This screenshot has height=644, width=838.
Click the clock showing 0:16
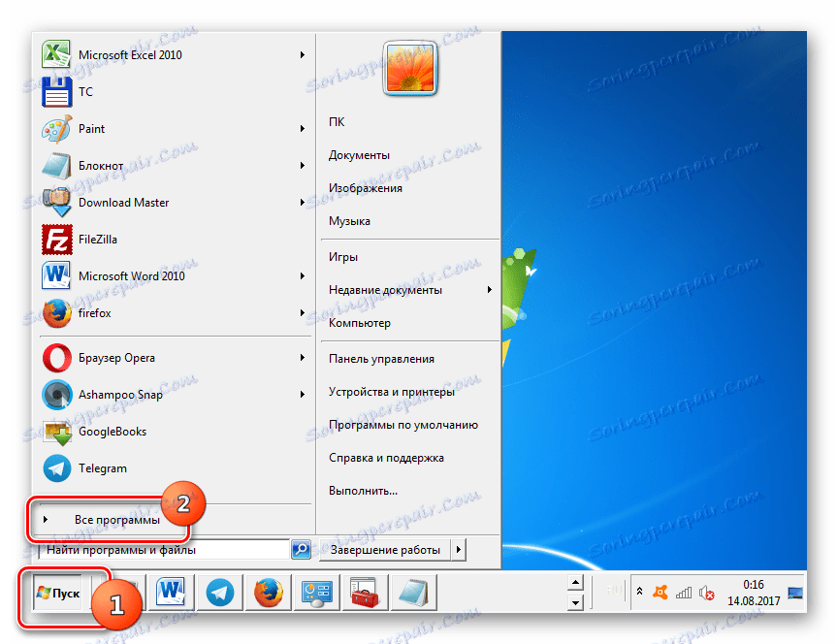click(754, 585)
